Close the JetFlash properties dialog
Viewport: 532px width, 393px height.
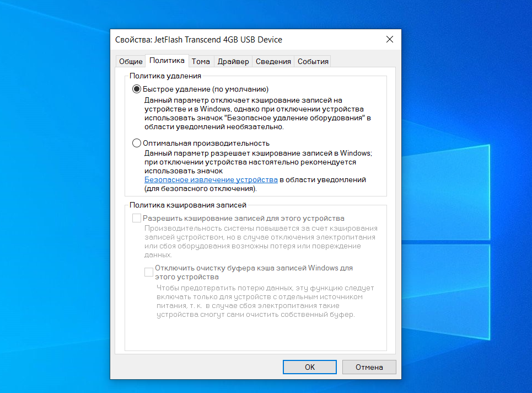[390, 39]
